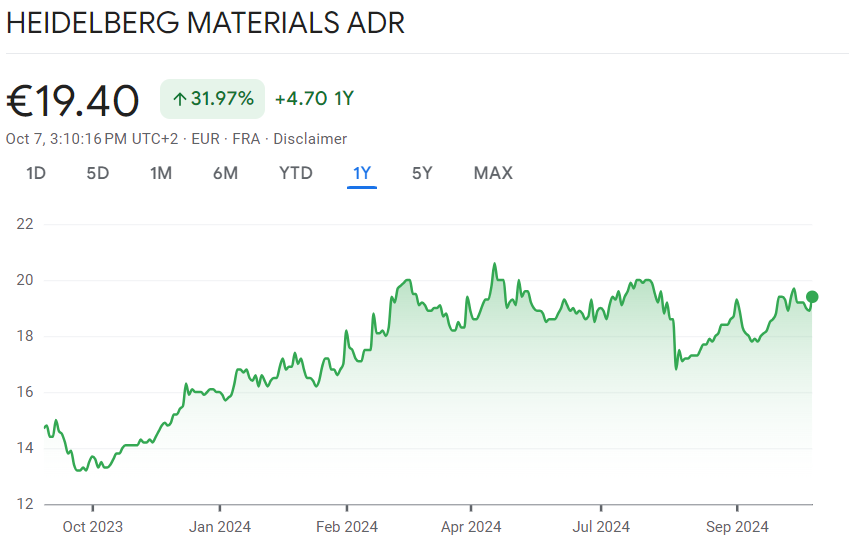Switch to the 1M range tab
The width and height of the screenshot is (849, 548).
coord(161,173)
